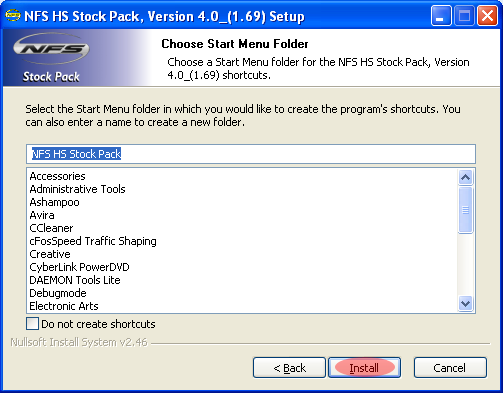This screenshot has width=503, height=393.
Task: Minimize the setup window
Action: click(x=441, y=16)
